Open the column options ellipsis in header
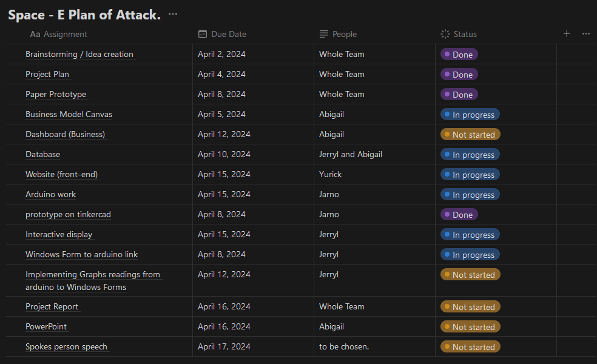Image resolution: width=597 pixels, height=364 pixels. (x=585, y=34)
